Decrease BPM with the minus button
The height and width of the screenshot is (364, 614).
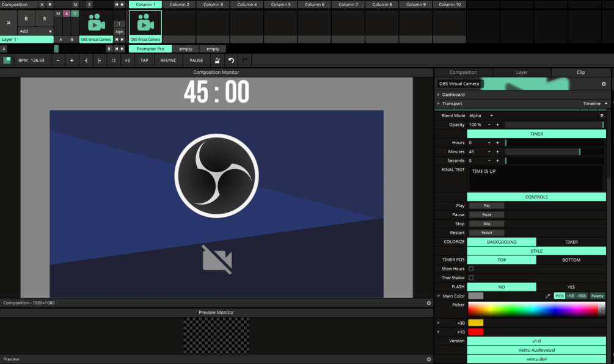[x=58, y=60]
